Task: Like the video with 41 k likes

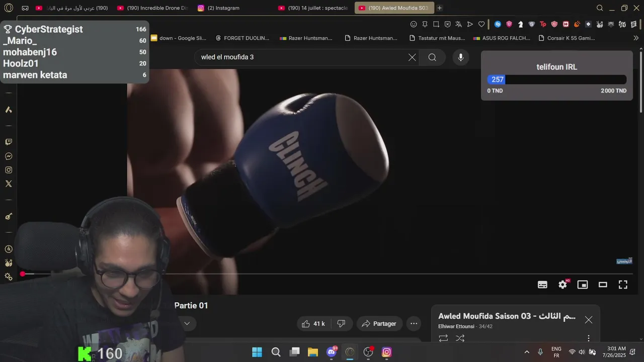Action: pos(313,324)
